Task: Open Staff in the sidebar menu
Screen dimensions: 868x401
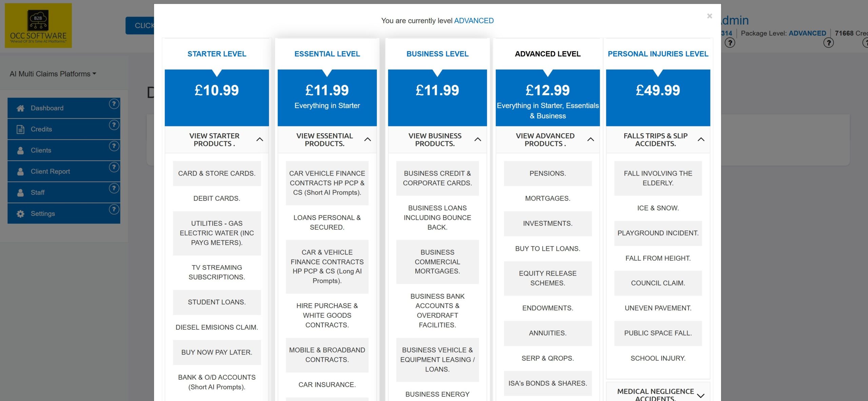Action: click(x=38, y=193)
